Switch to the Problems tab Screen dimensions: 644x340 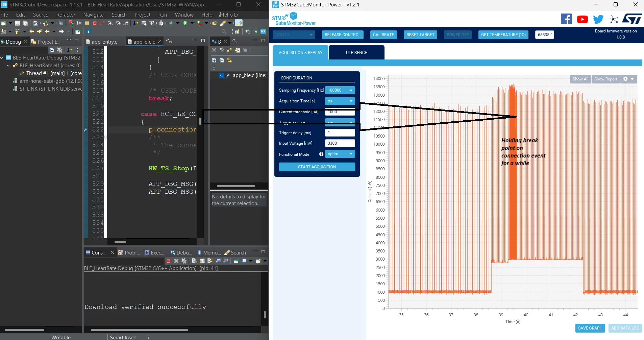[129, 252]
